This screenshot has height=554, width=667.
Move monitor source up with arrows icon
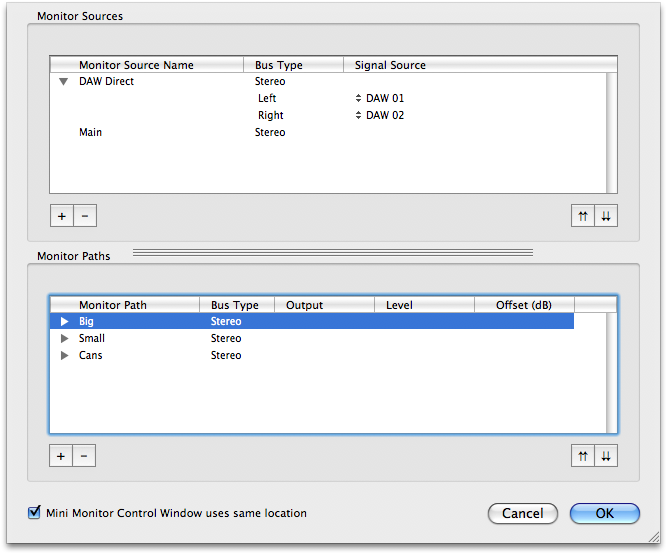pos(583,216)
